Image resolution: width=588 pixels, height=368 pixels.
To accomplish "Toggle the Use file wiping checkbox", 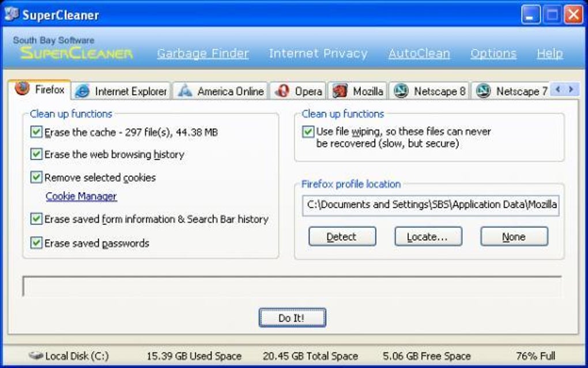I will 308,132.
